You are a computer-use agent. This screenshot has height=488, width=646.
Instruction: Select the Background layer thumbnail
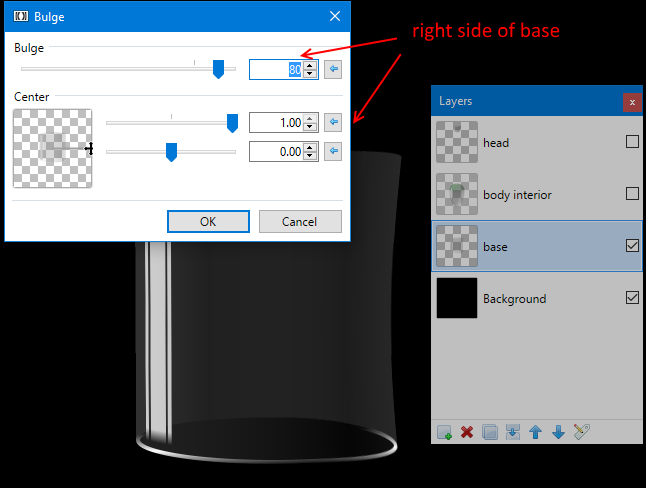pos(457,298)
